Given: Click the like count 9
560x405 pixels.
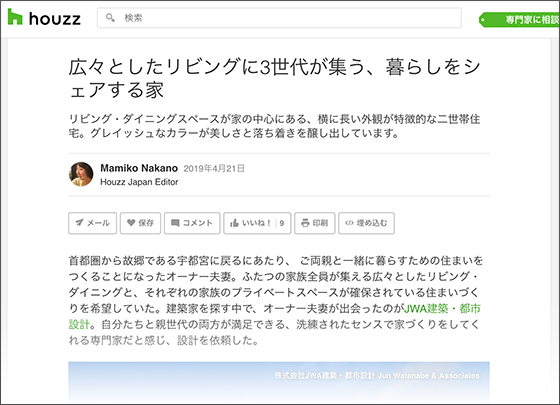Looking at the screenshot, I should pyautogui.click(x=282, y=223).
